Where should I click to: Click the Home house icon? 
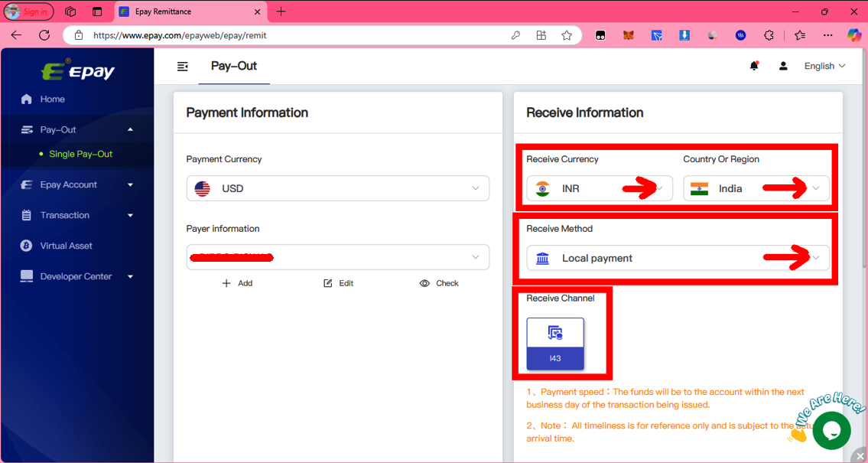click(x=26, y=99)
